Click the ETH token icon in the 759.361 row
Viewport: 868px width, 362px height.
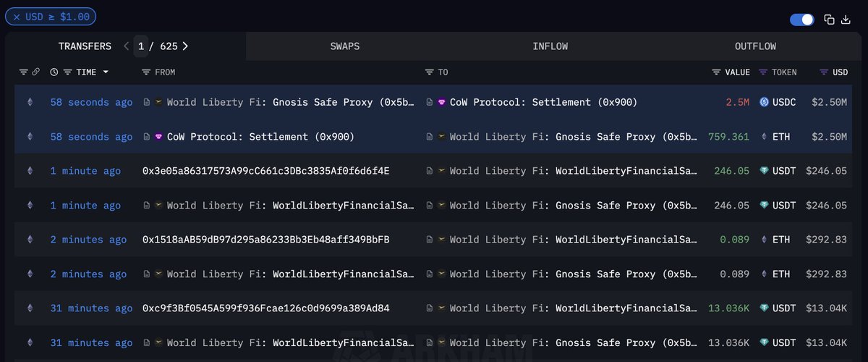coord(764,136)
